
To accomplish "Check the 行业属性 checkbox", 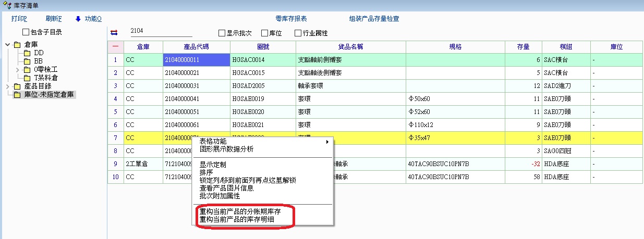I will pos(298,33).
